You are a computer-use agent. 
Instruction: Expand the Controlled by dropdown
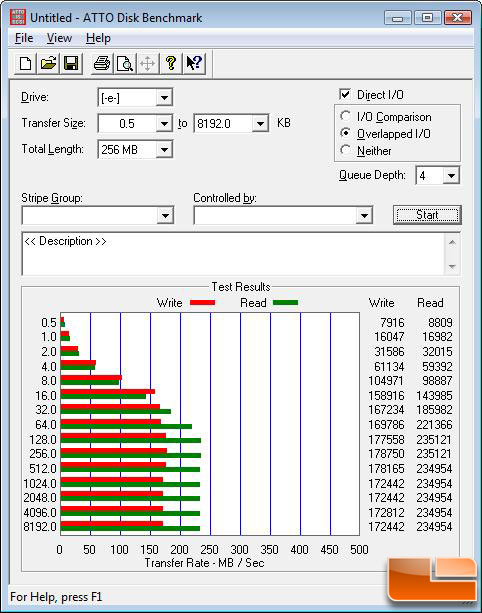[364, 215]
